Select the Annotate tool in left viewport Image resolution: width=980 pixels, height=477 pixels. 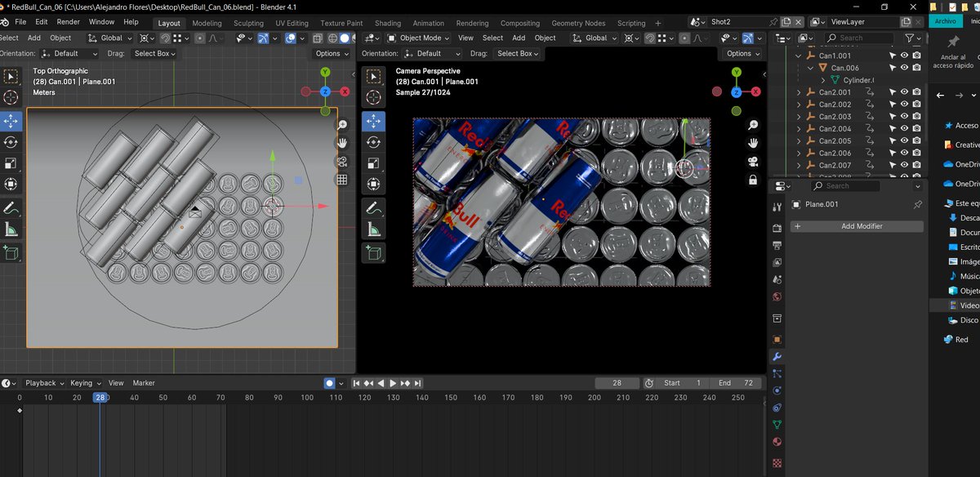pos(11,208)
